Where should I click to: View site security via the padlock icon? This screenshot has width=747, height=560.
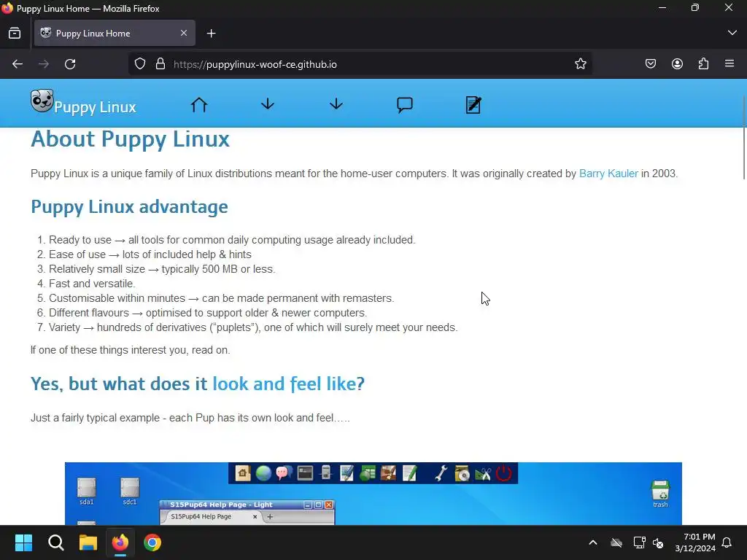tap(160, 64)
